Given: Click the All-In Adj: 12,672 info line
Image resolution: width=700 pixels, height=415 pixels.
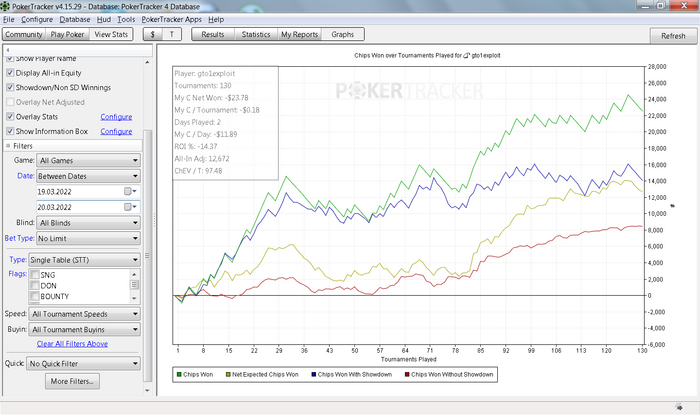Looking at the screenshot, I should coord(202,158).
